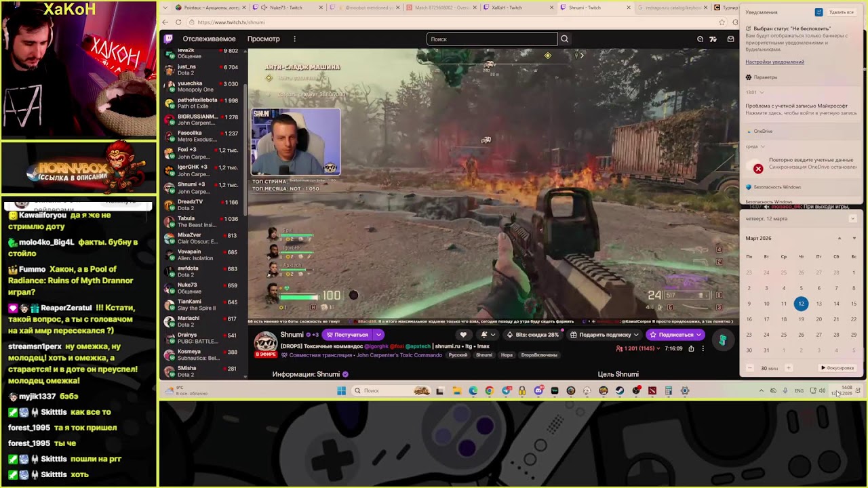Toggle the Do Not Disturb icon in notifications header
The width and height of the screenshot is (868, 488).
[818, 12]
